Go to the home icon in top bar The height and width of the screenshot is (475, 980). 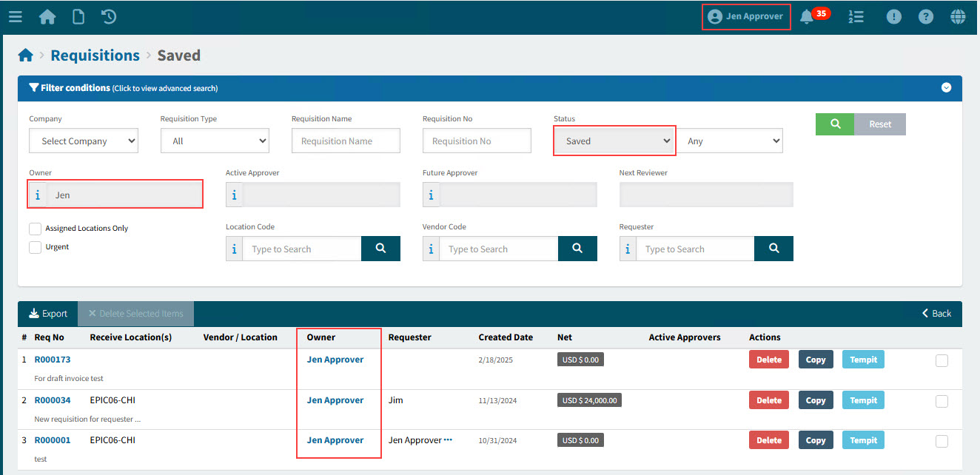(x=47, y=16)
